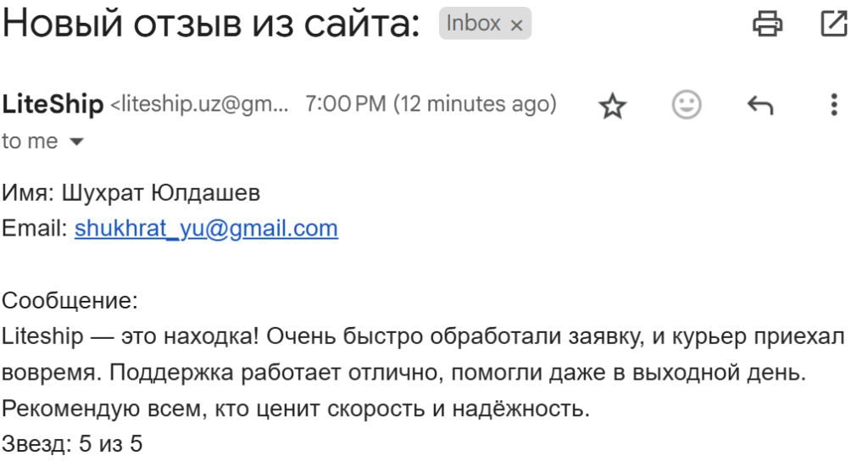The width and height of the screenshot is (868, 461).
Task: Click the Inbox label chip
Action: click(x=485, y=23)
